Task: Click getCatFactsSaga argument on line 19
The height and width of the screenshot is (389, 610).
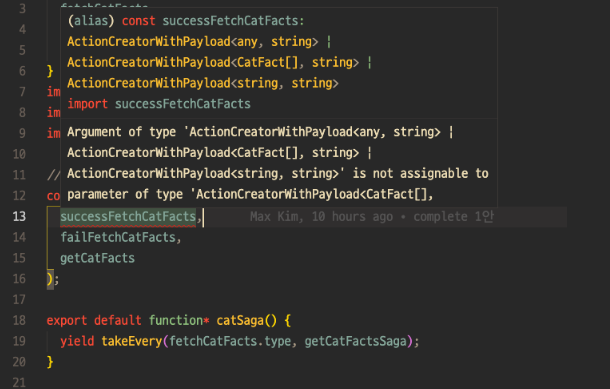Action: click(x=355, y=341)
